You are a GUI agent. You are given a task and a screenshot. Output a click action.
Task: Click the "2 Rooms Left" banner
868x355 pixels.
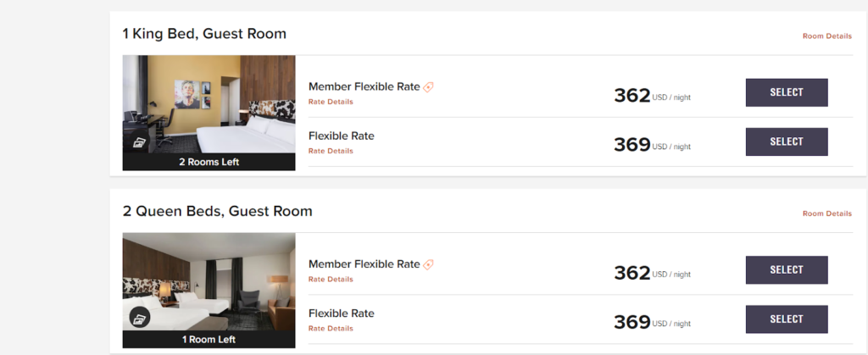tap(209, 162)
